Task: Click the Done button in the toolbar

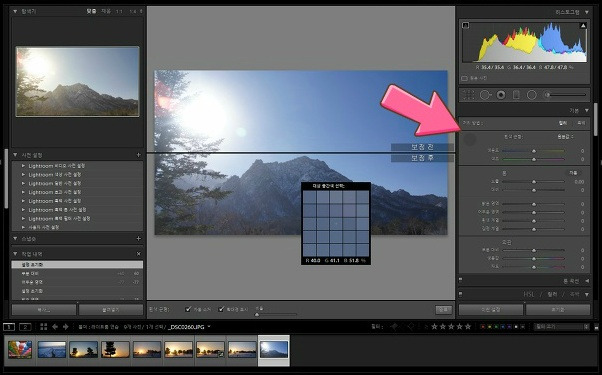Action: pos(443,309)
